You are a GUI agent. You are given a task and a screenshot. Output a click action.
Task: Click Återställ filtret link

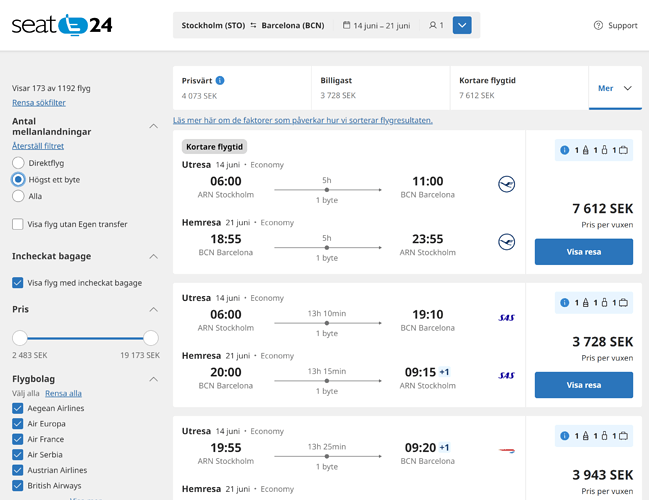(x=38, y=146)
